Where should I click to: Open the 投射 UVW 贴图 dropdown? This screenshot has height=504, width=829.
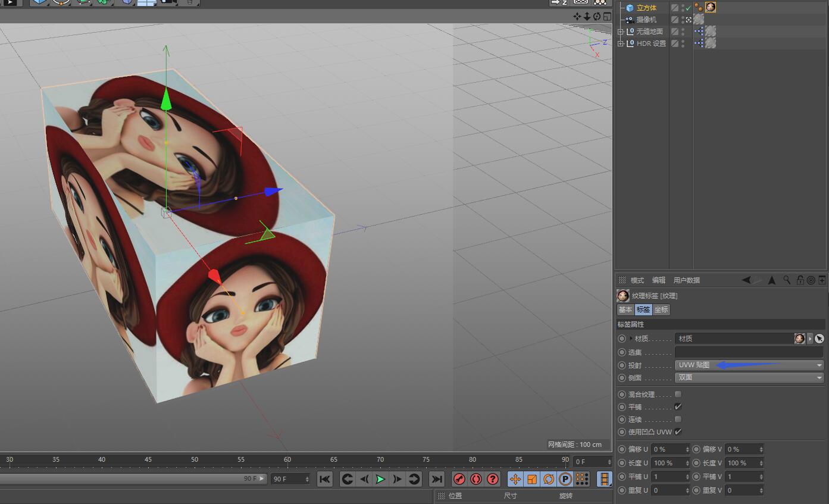[749, 365]
